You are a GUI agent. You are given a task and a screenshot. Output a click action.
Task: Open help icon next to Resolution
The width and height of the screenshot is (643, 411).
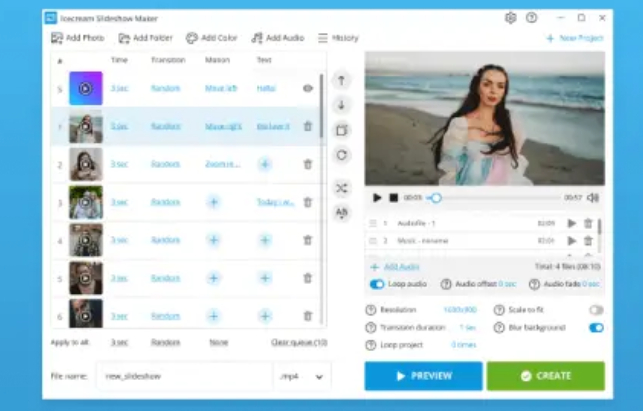371,310
